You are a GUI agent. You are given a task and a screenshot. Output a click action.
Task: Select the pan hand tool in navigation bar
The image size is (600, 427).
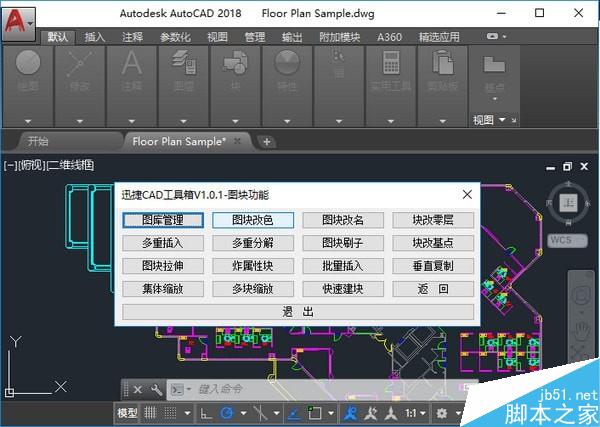[x=582, y=330]
